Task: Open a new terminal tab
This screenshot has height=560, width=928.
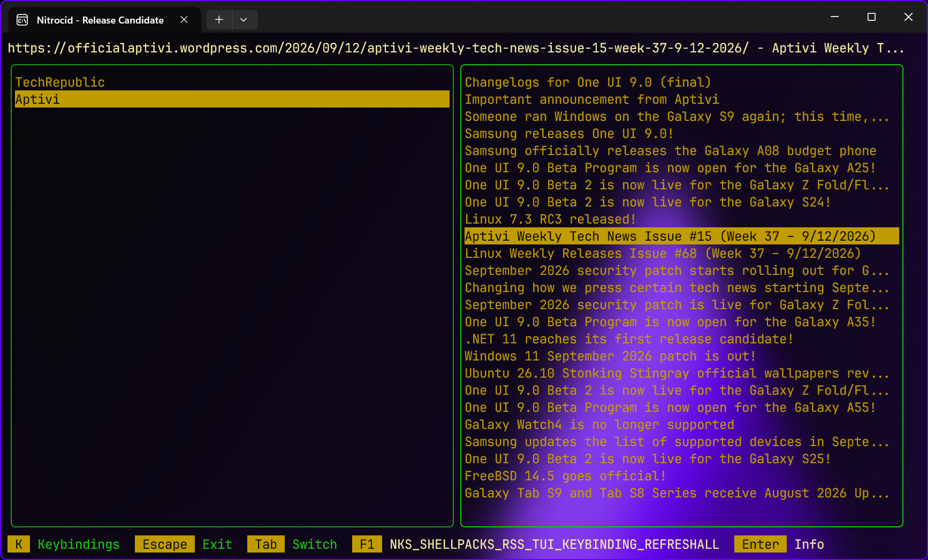Action: tap(219, 20)
